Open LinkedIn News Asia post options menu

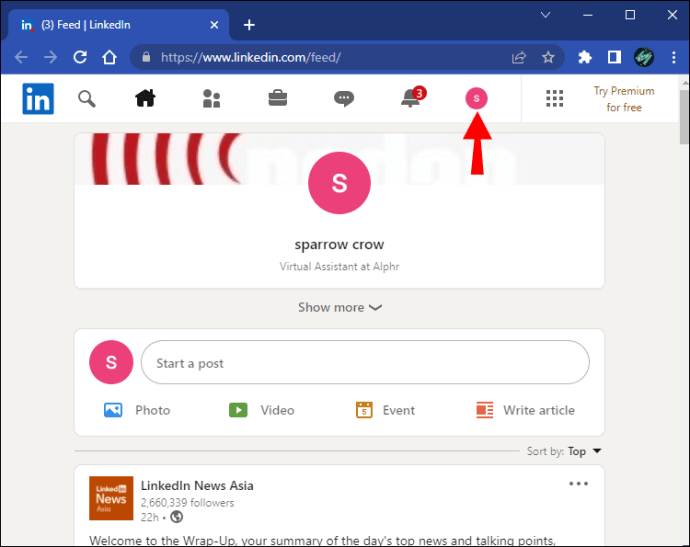click(x=578, y=484)
